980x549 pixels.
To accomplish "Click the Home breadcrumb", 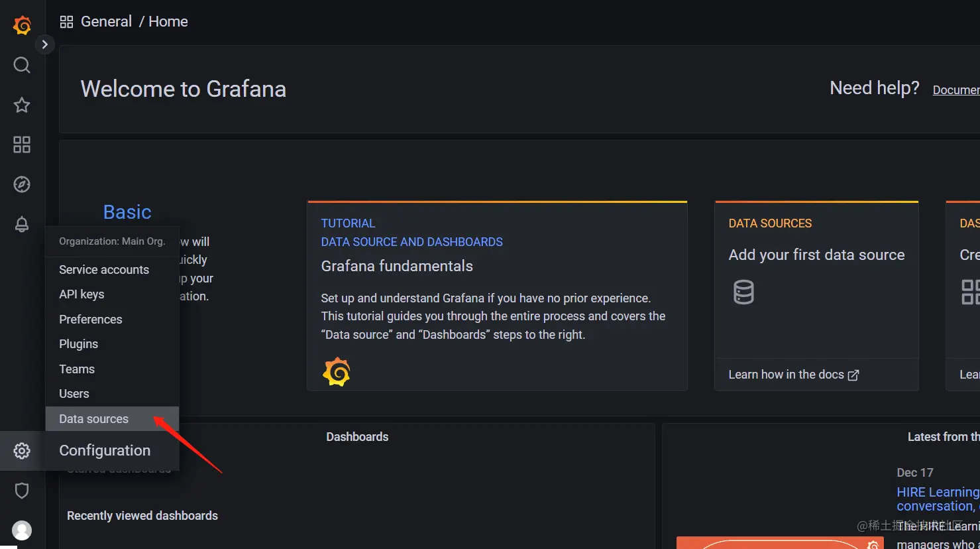I will pos(168,22).
